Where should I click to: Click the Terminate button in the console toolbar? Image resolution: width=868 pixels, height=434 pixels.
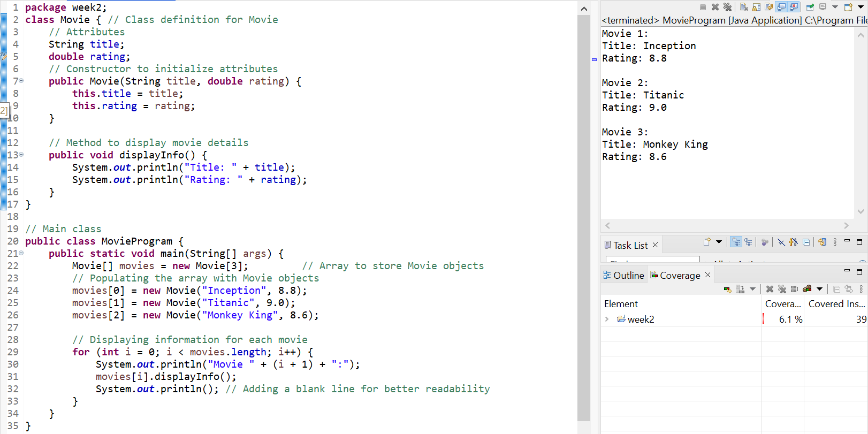(703, 7)
